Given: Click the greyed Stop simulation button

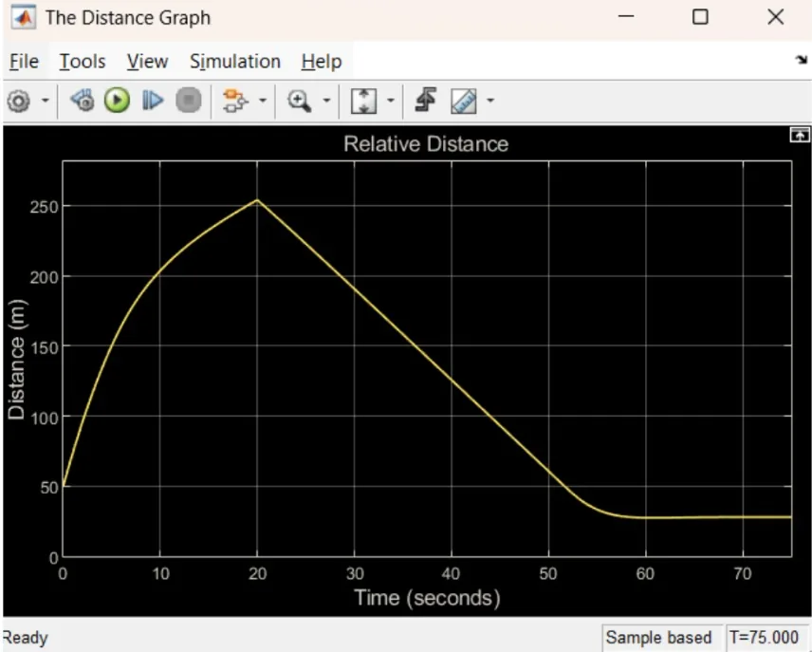Looking at the screenshot, I should tap(188, 100).
